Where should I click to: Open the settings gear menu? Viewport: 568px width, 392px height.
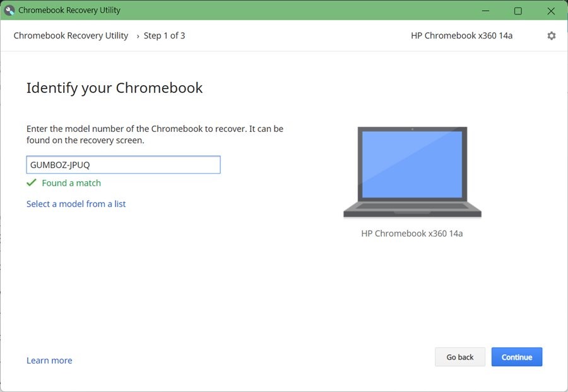[x=551, y=36]
